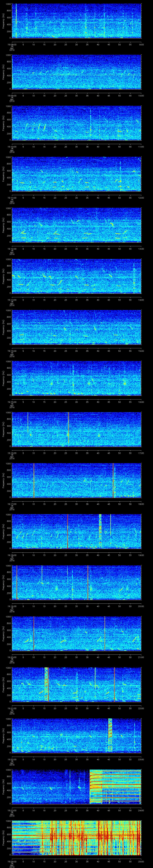
Task: Click the saturated spectrogram panel starting at 19:24:00
Action: (76, 837)
